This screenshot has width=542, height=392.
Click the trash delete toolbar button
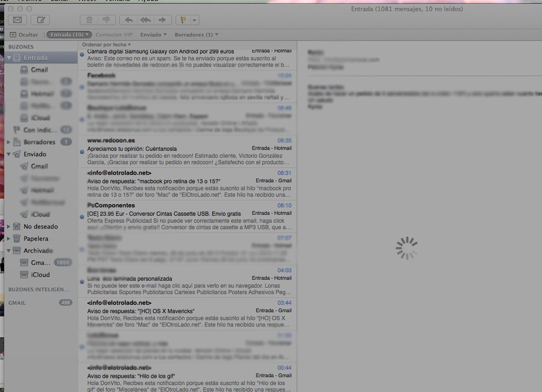click(89, 20)
